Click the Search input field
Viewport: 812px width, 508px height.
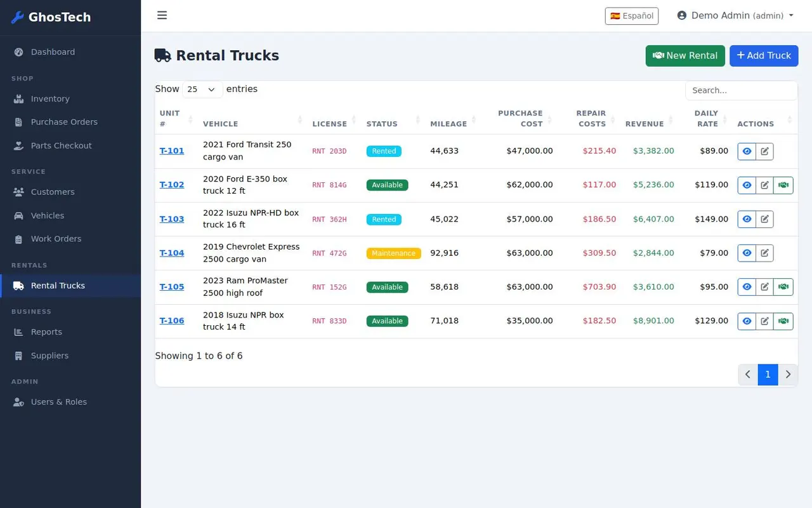click(x=741, y=90)
